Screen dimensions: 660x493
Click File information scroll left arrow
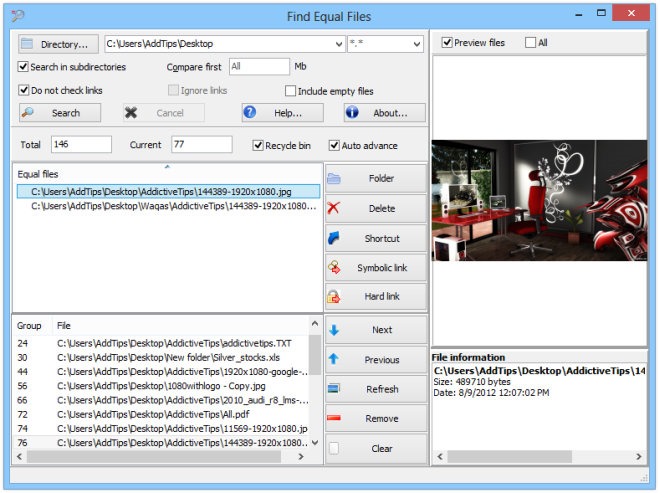tap(440, 456)
